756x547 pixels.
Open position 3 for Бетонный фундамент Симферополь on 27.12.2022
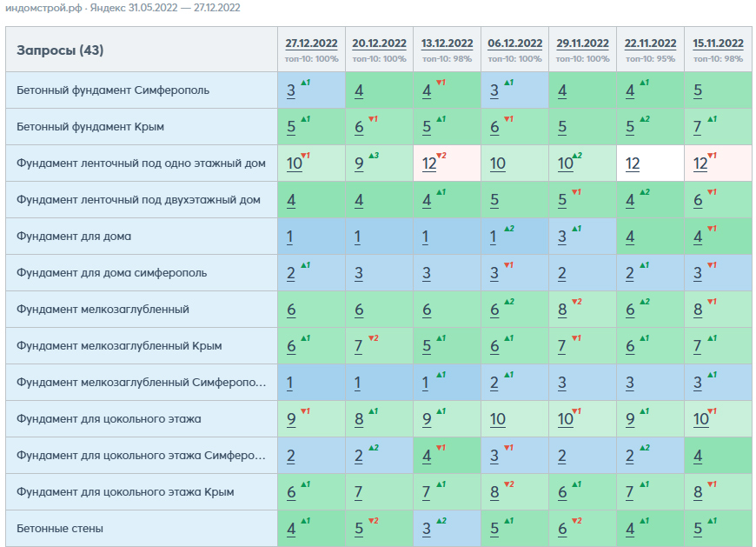point(291,90)
